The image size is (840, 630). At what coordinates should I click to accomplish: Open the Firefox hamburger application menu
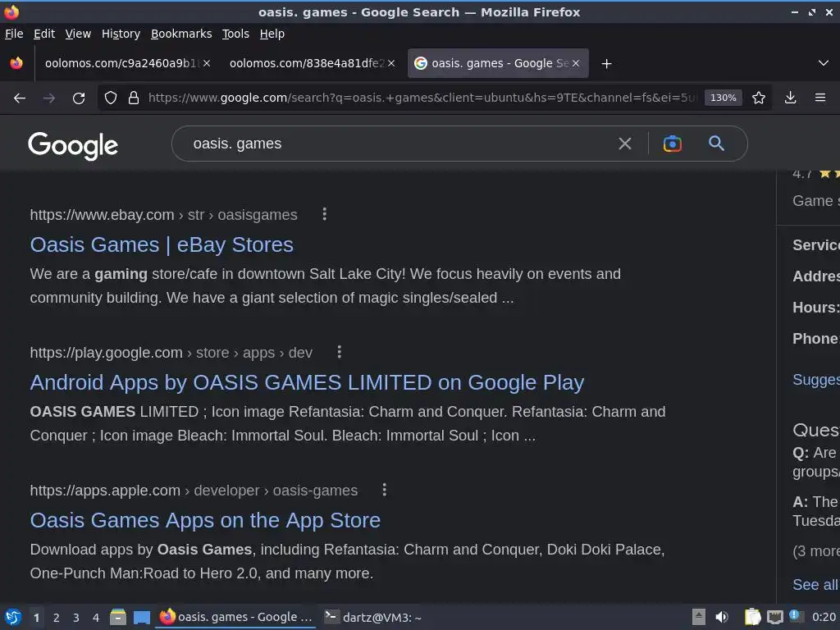(x=820, y=98)
